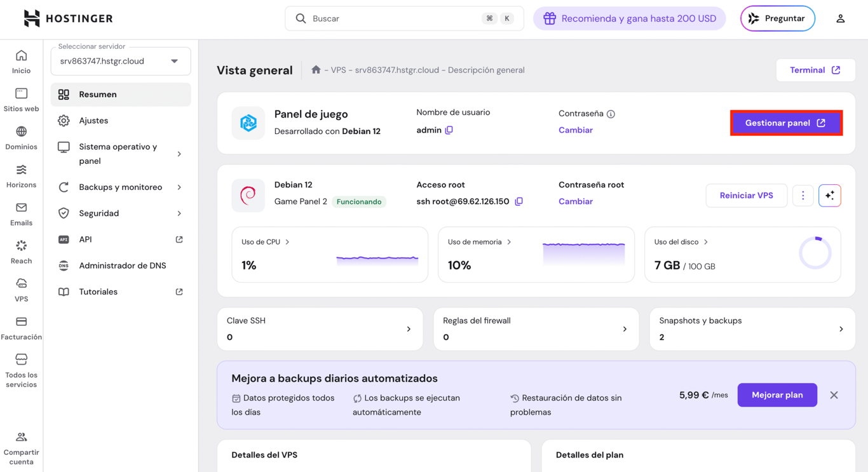This screenshot has height=472, width=868.
Task: Copy the SSH root access address
Action: tap(519, 201)
